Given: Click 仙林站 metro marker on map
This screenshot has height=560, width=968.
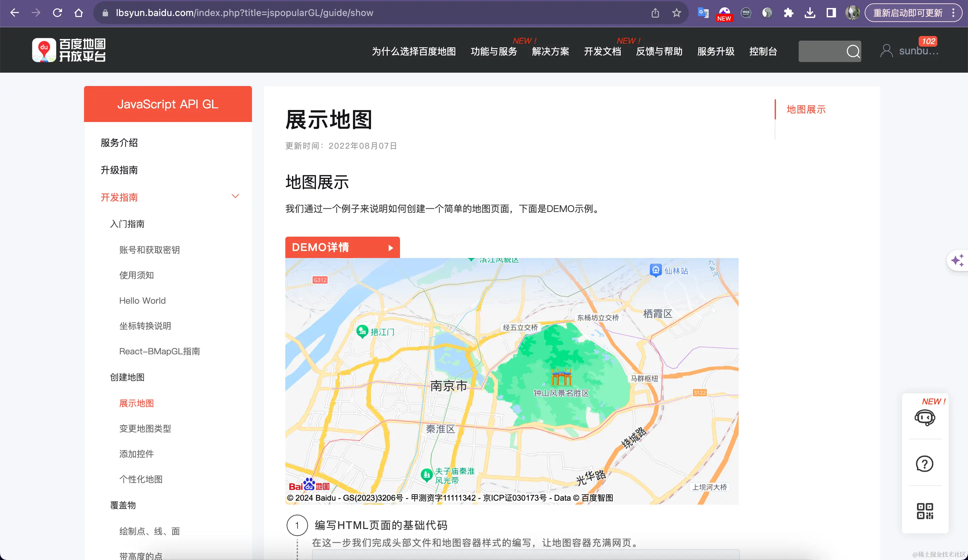Looking at the screenshot, I should click(656, 270).
